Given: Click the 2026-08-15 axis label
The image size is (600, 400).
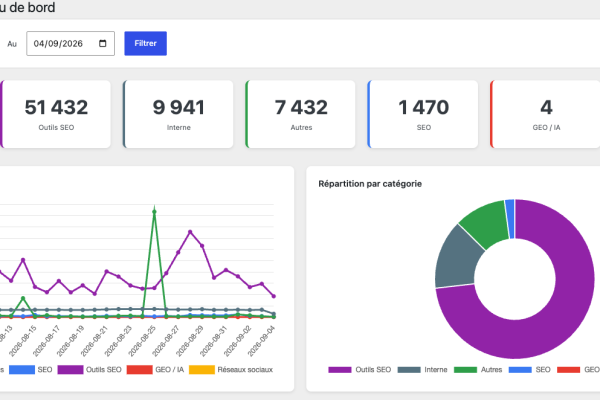Looking at the screenshot, I should (23, 340).
